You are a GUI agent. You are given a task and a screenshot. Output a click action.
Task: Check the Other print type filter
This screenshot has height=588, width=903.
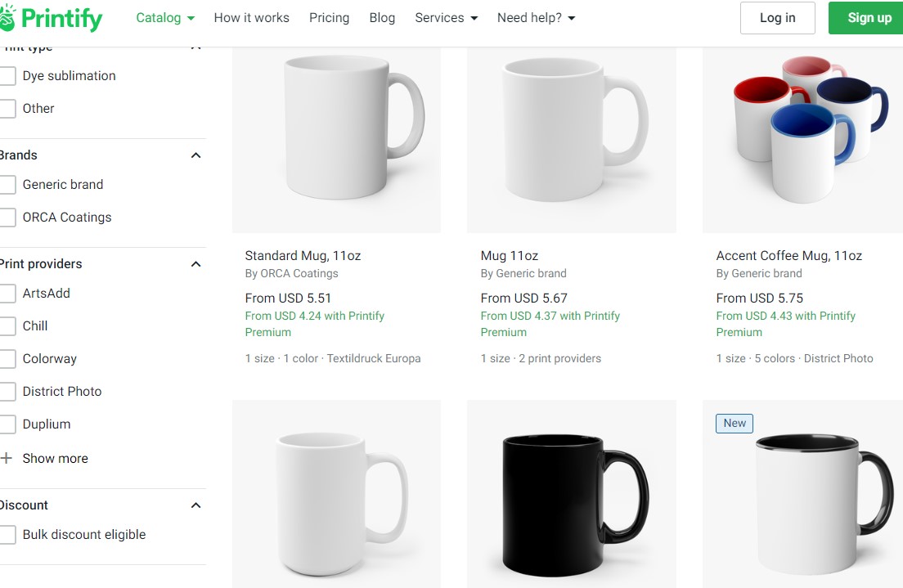(x=7, y=108)
